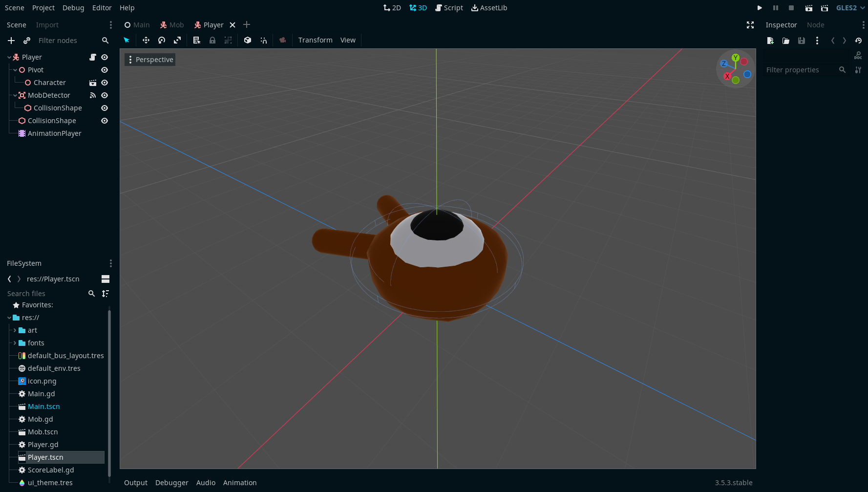Image resolution: width=868 pixels, height=492 pixels.
Task: Toggle distraction-free mode expand icon
Action: pyautogui.click(x=750, y=25)
